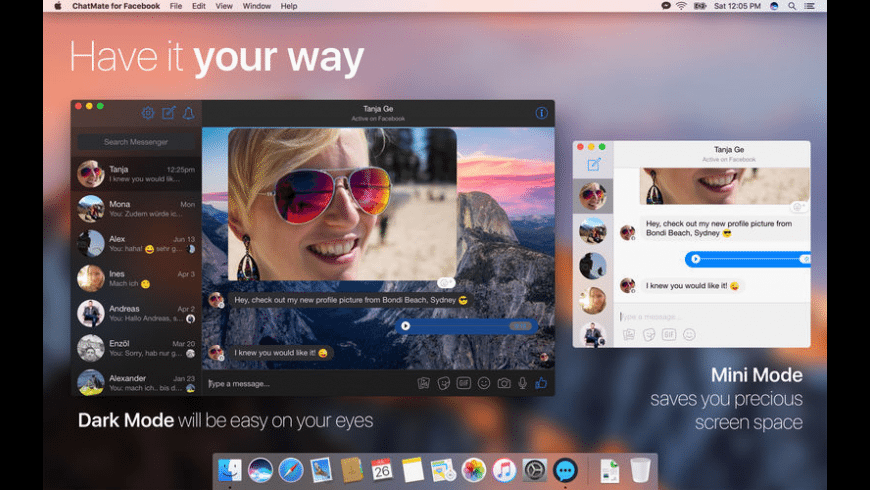This screenshot has width=870, height=490.
Task: Open Notes from the dock
Action: (x=412, y=471)
